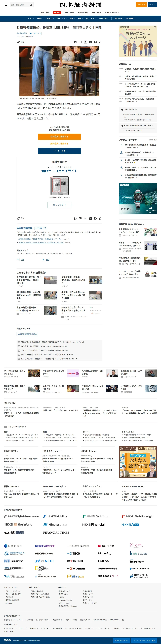Open 速報ニュース section heading link

pyautogui.click(x=126, y=64)
